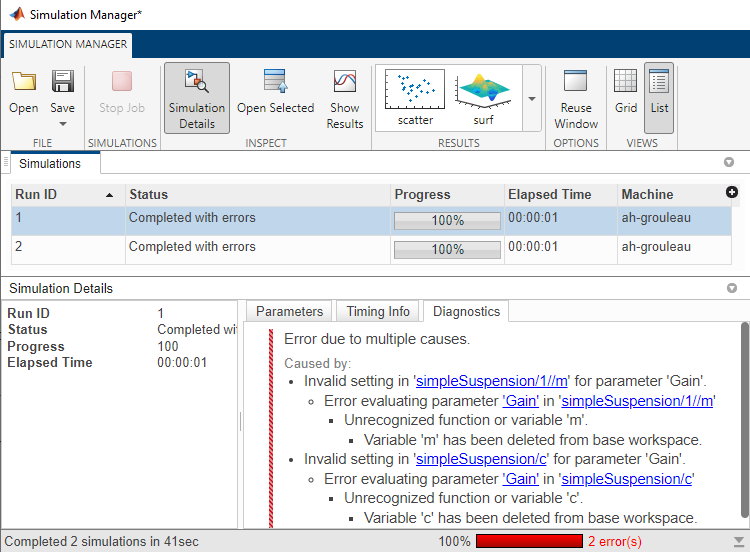Click the add column plus icon

(x=731, y=193)
